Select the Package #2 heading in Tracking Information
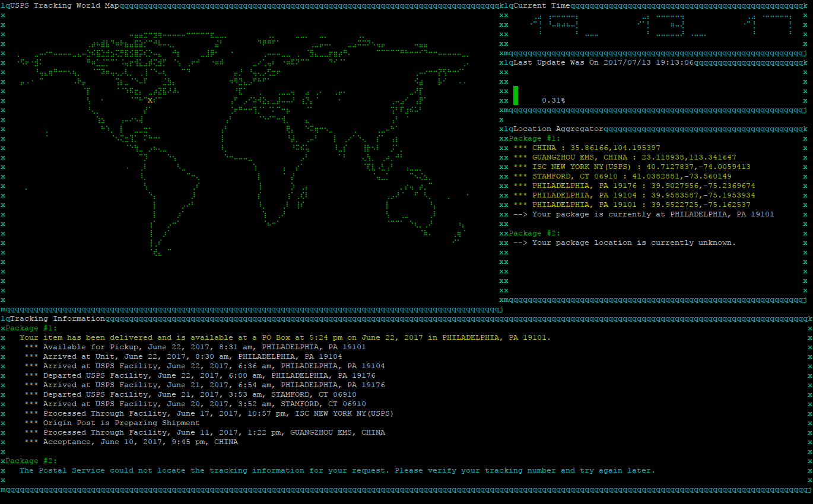The width and height of the screenshot is (813, 504). click(x=31, y=461)
